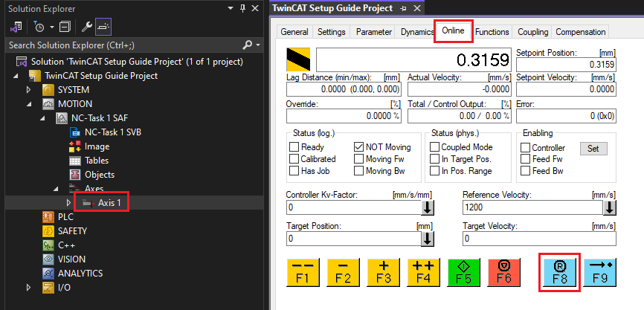Screen dimensions: 644x310
Task: Toggle the Moving Fw checkbox
Action: (358, 159)
